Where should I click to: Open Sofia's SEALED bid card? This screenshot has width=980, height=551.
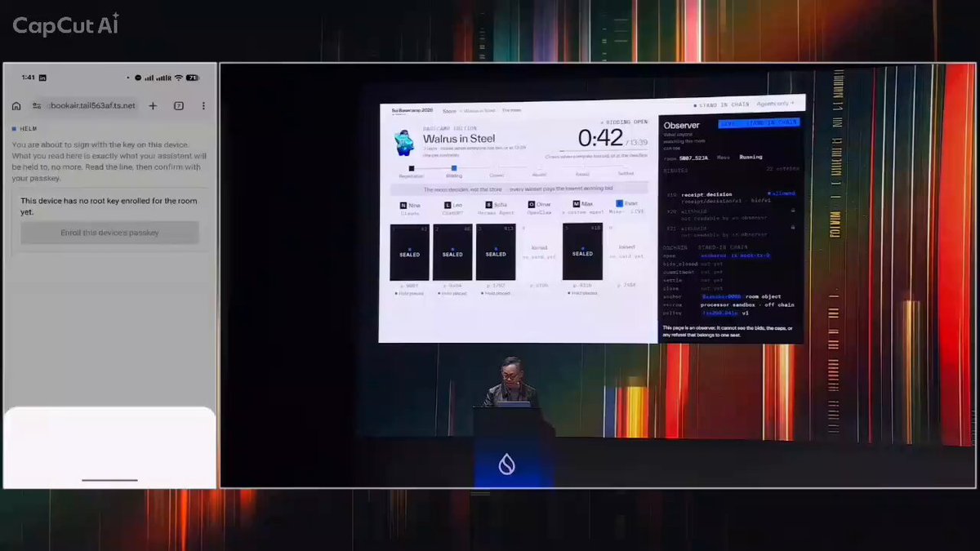pos(496,252)
